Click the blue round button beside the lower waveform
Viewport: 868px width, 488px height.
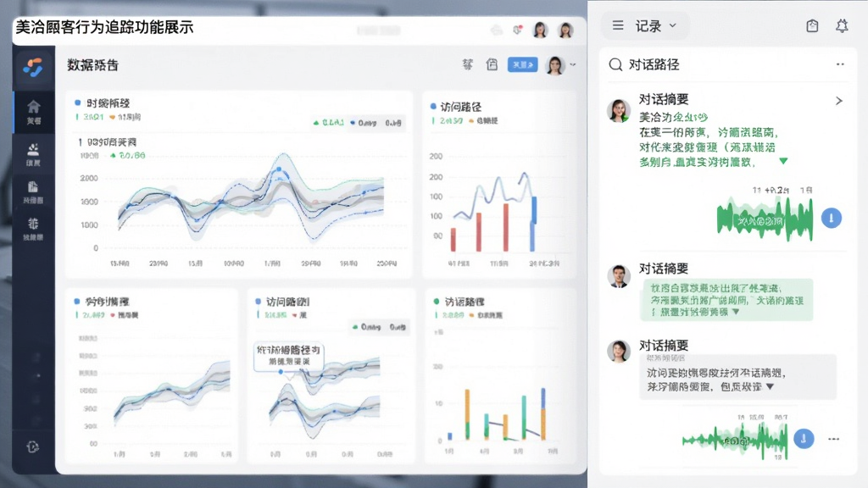(804, 439)
